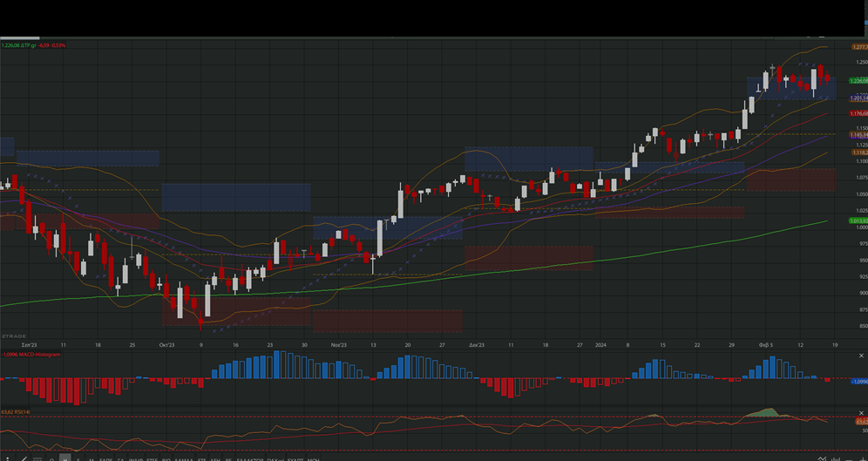
Task: Click the orange 1.118 lower band tag
Action: pos(859,153)
